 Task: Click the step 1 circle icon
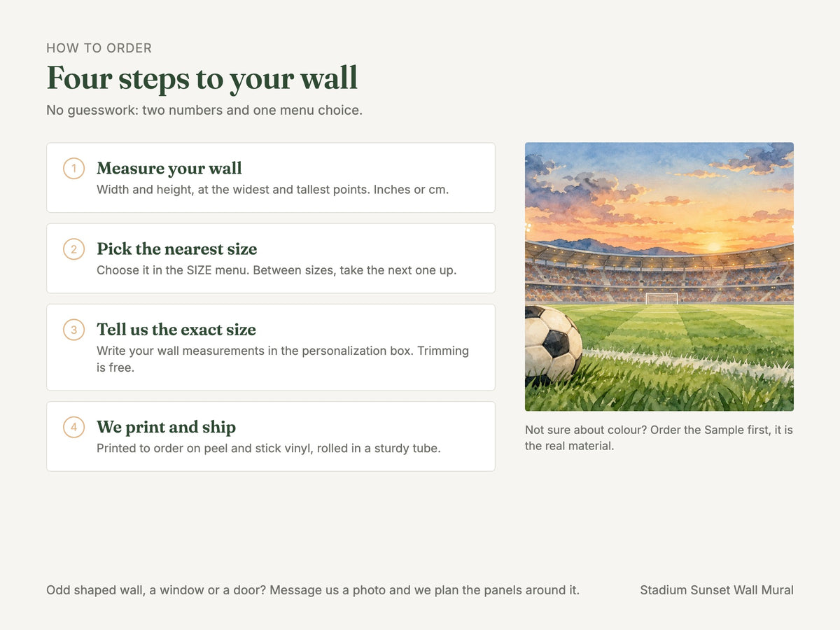(x=73, y=169)
